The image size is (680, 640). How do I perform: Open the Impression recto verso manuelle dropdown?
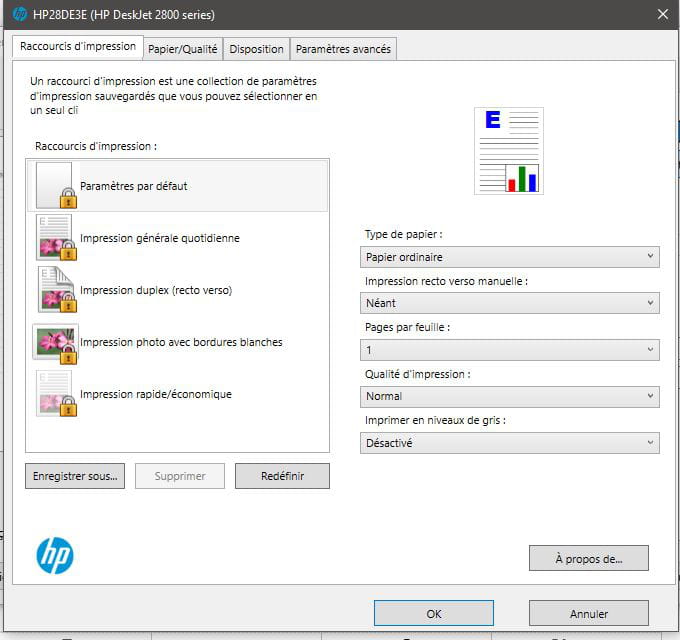(x=510, y=303)
